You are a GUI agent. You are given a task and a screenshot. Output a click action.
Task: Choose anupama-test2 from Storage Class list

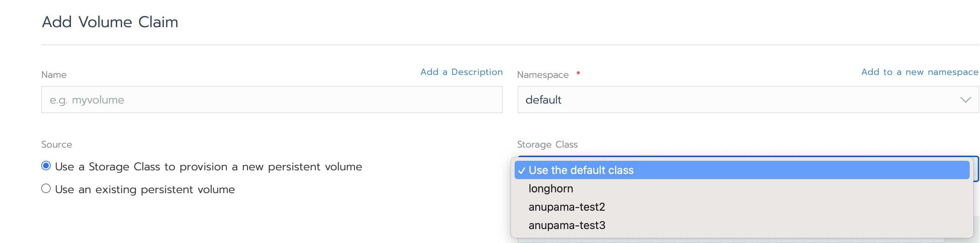coord(567,207)
